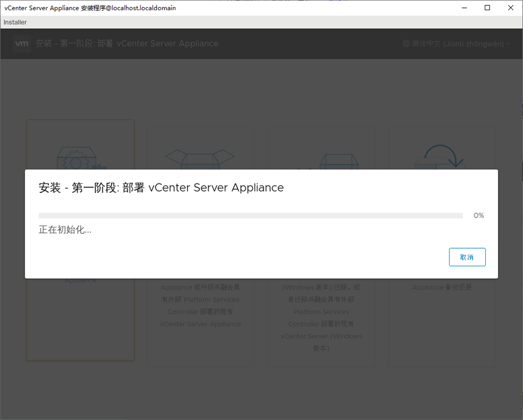Select the upgrade card's open box icon
The width and height of the screenshot is (523, 420).
pyautogui.click(x=200, y=158)
